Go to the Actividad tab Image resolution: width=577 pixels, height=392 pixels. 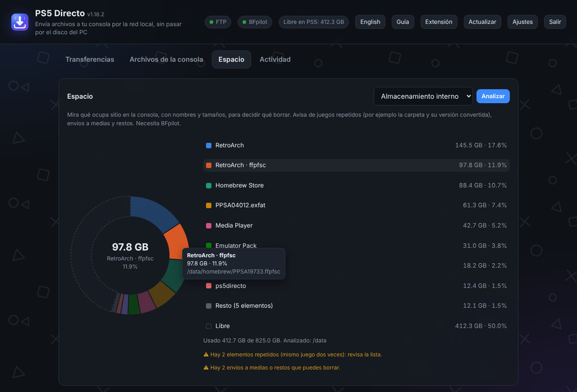(x=275, y=59)
